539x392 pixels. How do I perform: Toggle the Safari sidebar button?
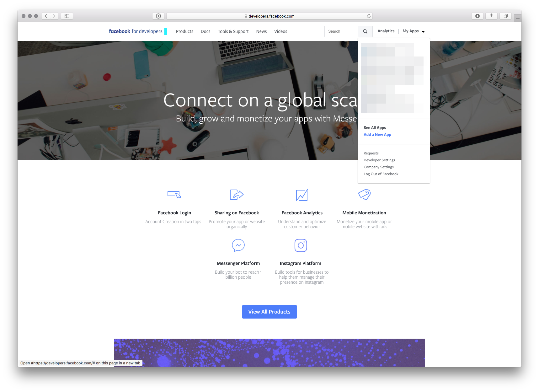point(67,16)
